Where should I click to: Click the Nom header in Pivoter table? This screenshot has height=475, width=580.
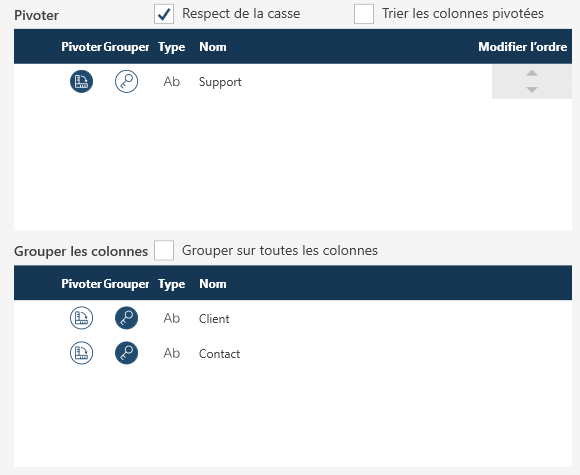213,47
